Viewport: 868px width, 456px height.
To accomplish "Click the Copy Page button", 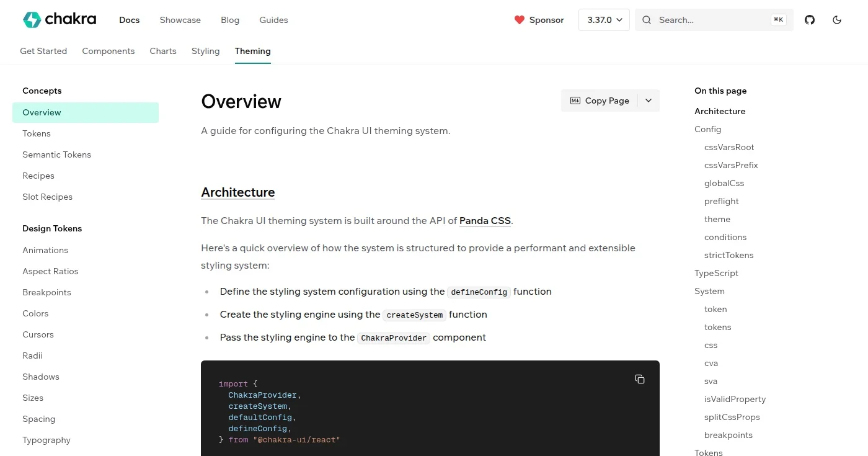I will (600, 101).
